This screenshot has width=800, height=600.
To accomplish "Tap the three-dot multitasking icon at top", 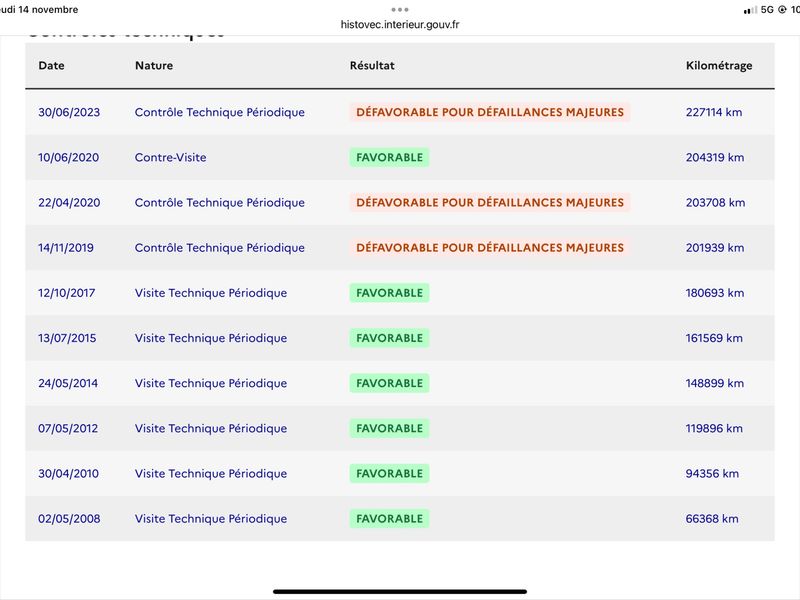I will 400,9.
